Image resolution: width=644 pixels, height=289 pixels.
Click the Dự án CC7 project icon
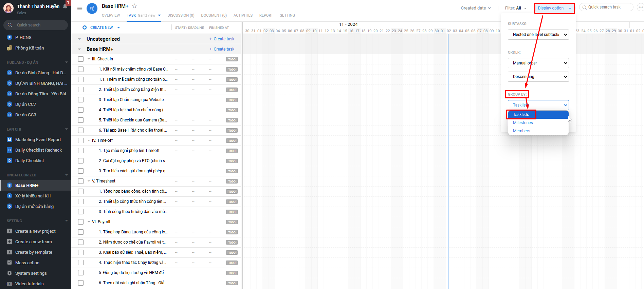coord(10,104)
